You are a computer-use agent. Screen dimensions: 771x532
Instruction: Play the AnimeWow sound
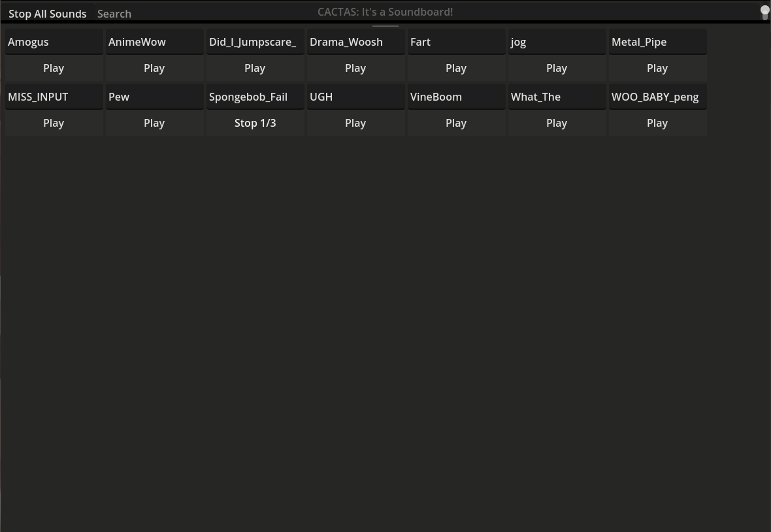154,69
